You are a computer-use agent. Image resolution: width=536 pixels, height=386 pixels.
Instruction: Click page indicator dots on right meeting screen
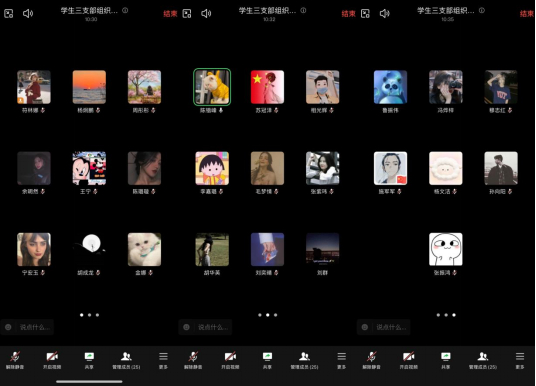pos(446,315)
